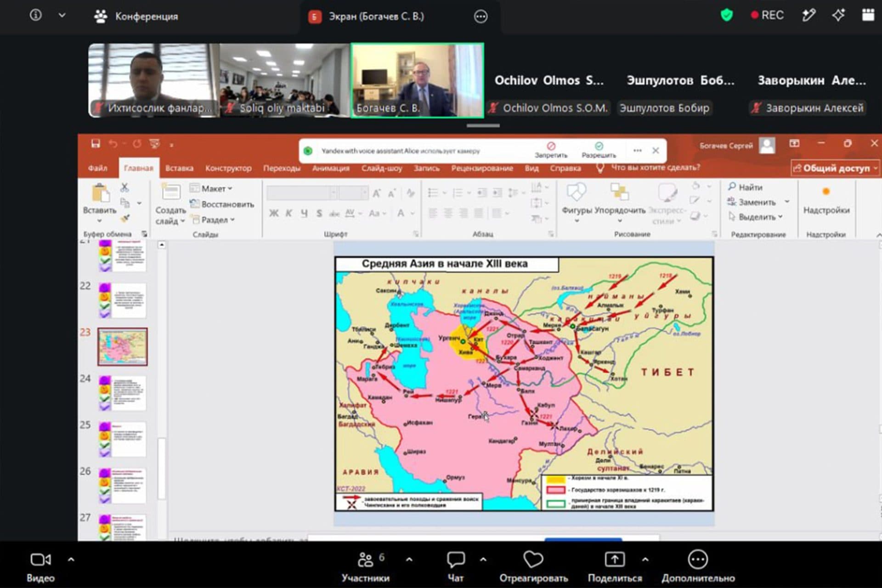Toggle italic К formatting

point(289,213)
